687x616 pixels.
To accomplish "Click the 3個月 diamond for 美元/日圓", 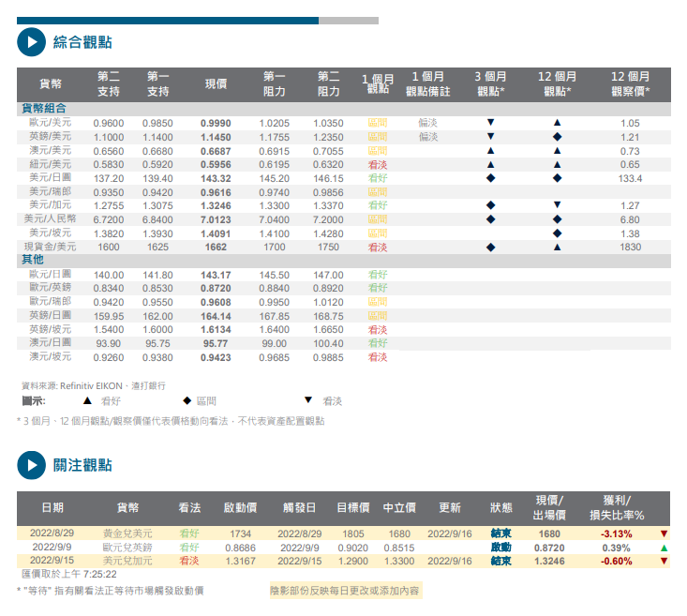I will (490, 177).
